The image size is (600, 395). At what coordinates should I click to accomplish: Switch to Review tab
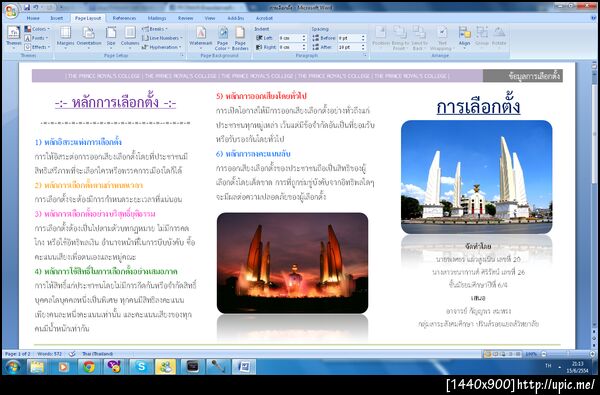186,18
